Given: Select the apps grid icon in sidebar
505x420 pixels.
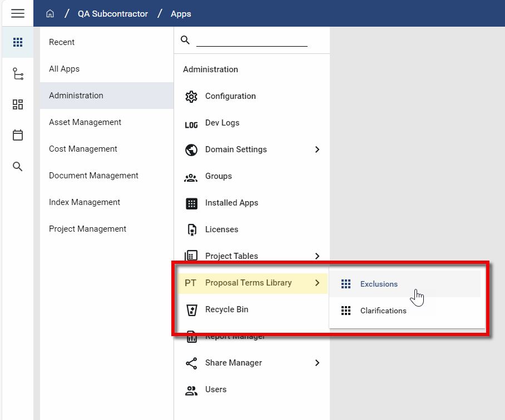Looking at the screenshot, I should [x=18, y=42].
